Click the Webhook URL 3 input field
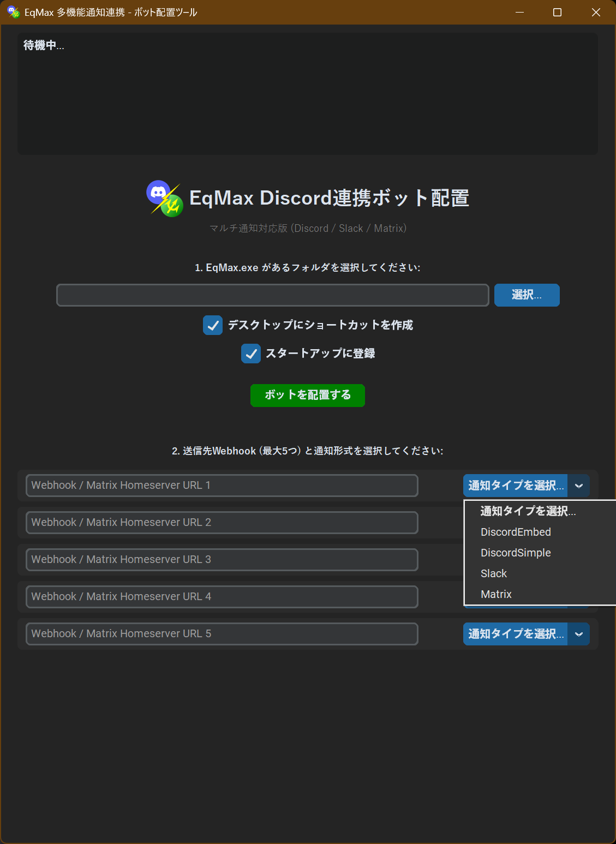Screen dimensions: 616x844 tap(221, 559)
